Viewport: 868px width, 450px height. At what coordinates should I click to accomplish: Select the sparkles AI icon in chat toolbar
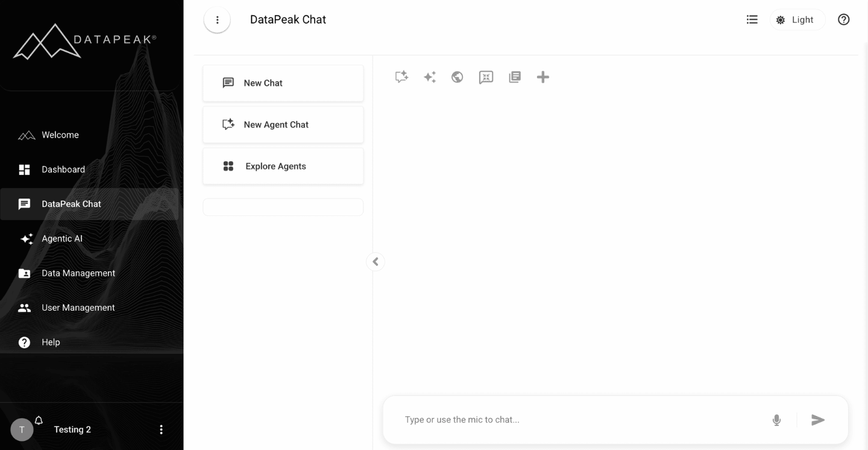click(x=430, y=77)
